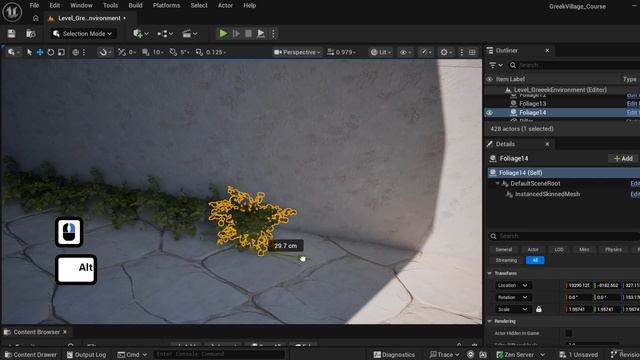Open the Zen Server status dropdown
The width and height of the screenshot is (640, 360).
pos(520,355)
